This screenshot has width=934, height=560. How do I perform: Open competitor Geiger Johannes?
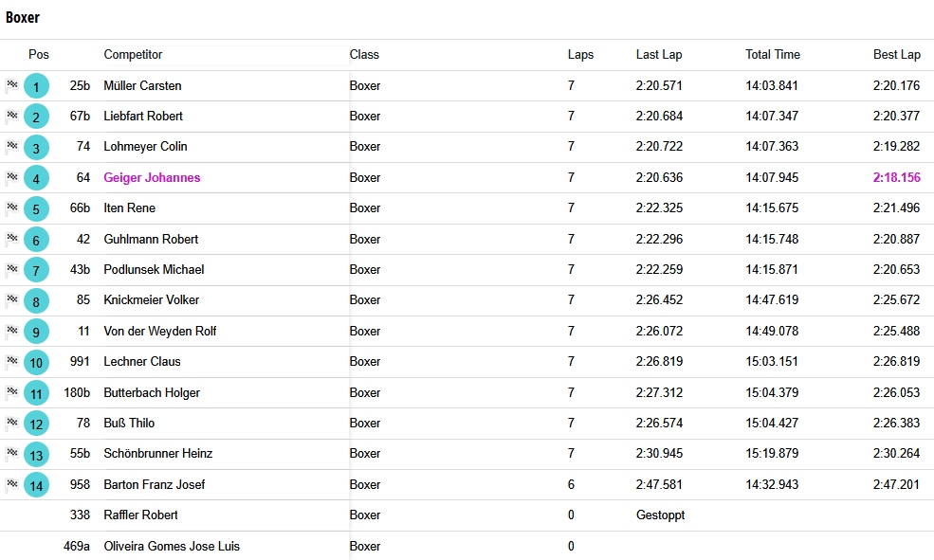[x=152, y=177]
